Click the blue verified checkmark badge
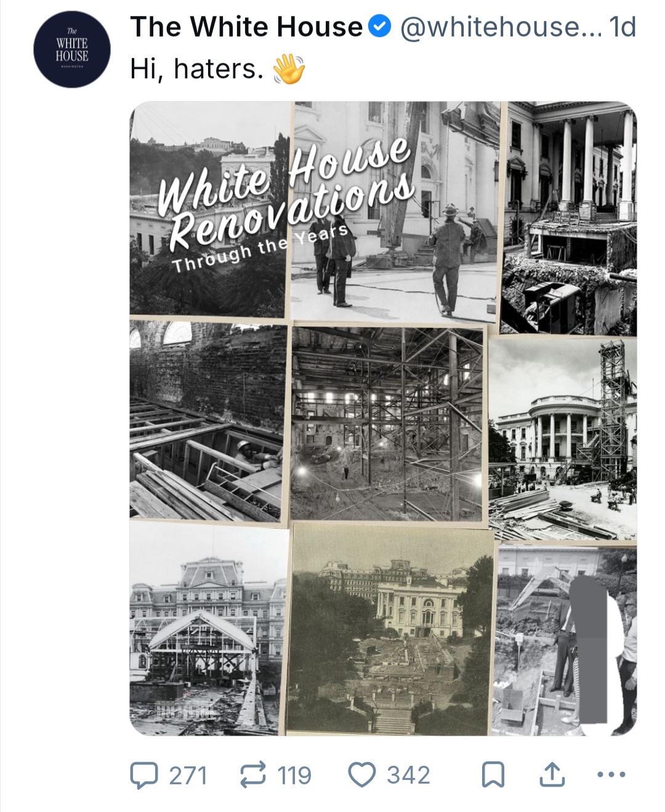Screen dimensions: 665x812 pyautogui.click(x=379, y=26)
